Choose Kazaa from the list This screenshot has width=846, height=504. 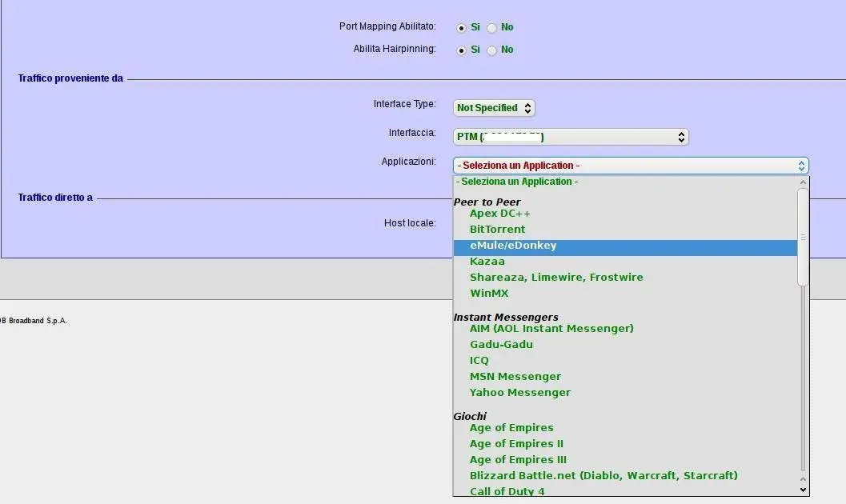coord(625,262)
